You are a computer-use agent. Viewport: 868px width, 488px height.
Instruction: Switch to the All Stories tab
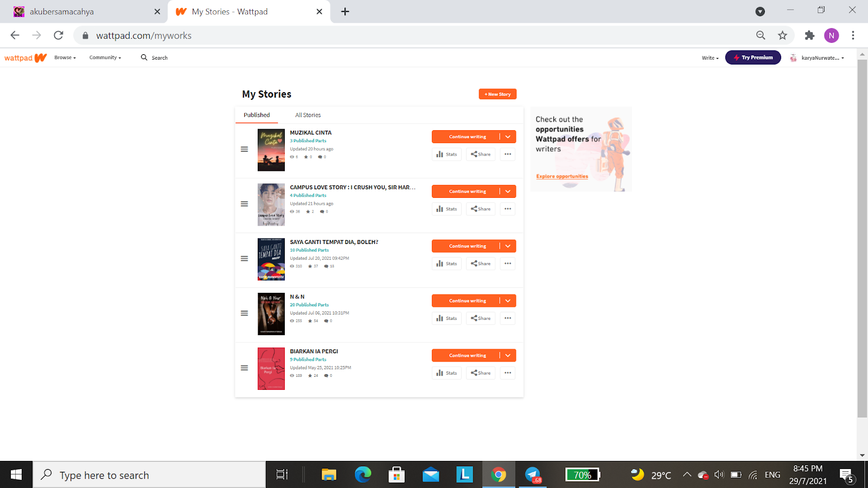pyautogui.click(x=308, y=115)
